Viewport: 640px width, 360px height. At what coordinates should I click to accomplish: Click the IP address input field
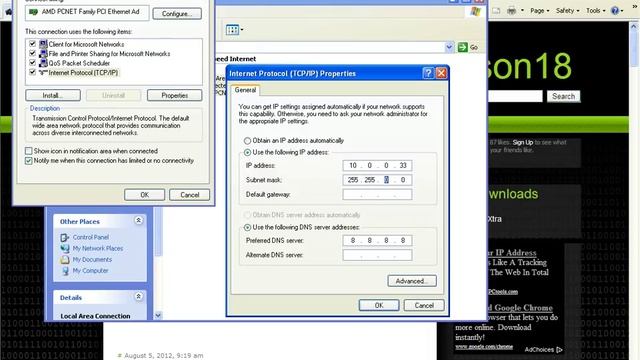[377, 165]
